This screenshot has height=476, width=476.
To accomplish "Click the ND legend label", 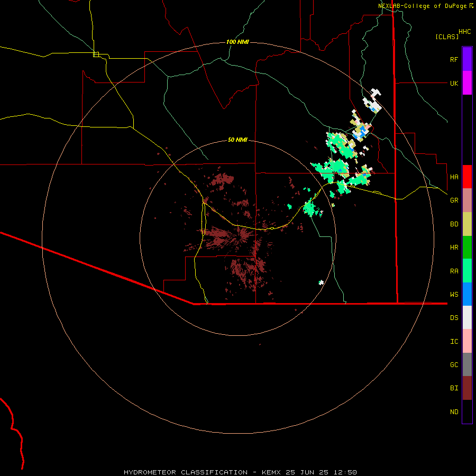I will coord(454,412).
